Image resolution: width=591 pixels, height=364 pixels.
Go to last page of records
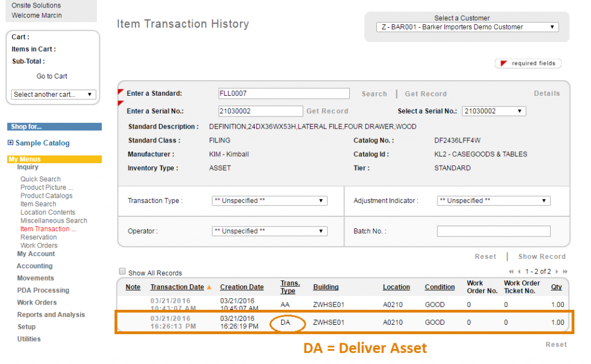(x=565, y=272)
